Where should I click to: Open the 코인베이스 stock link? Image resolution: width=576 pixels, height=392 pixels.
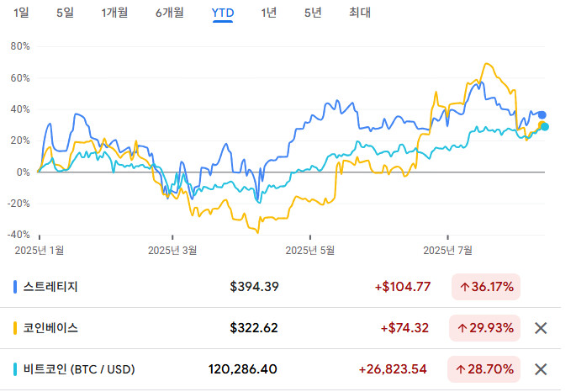pos(51,328)
